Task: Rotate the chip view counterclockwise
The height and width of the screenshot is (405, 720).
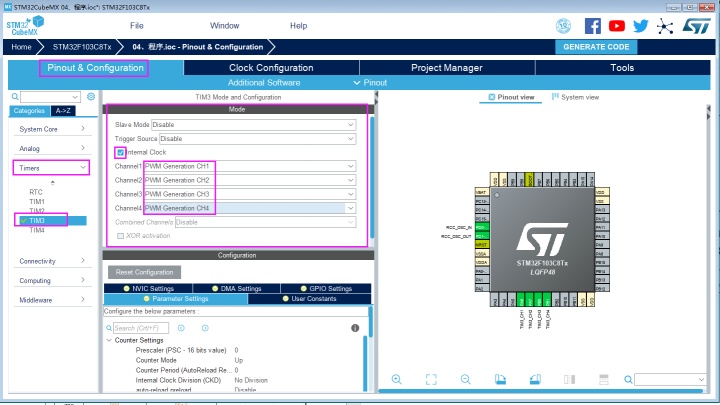Action: coord(535,379)
